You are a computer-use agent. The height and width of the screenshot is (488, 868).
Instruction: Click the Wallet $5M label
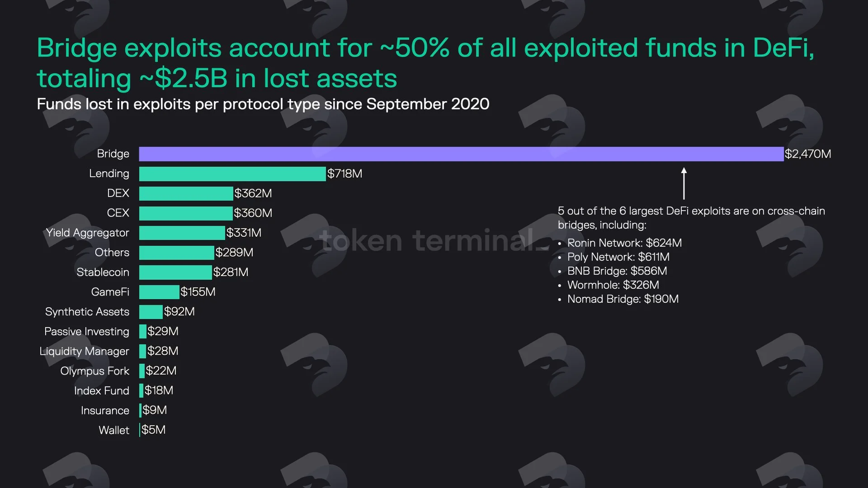click(154, 430)
